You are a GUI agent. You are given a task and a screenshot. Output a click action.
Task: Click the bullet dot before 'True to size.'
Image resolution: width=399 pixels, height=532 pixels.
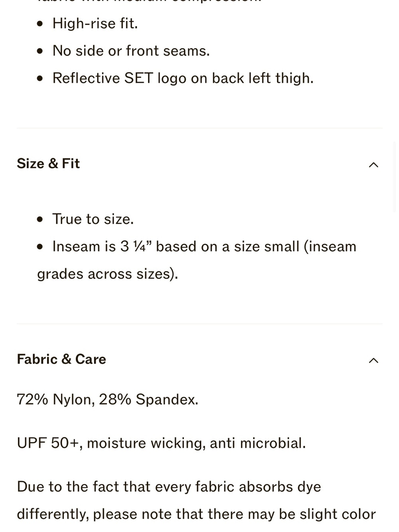tap(40, 220)
